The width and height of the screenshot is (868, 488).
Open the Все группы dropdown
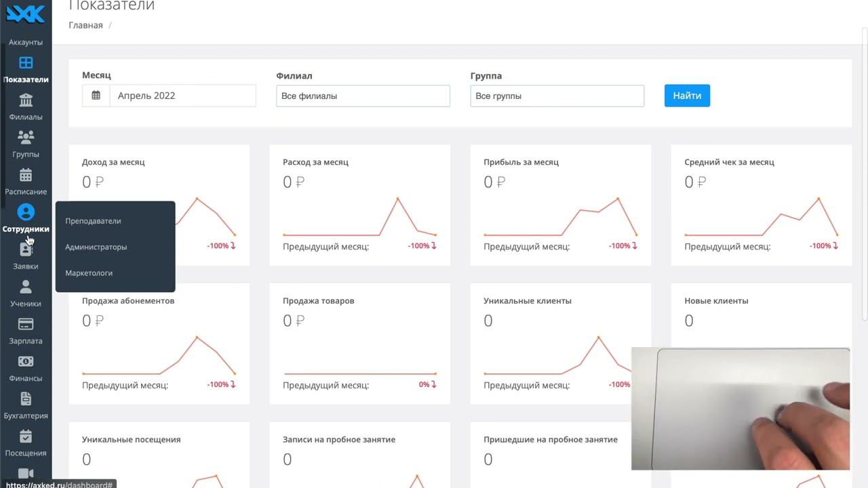coord(557,96)
